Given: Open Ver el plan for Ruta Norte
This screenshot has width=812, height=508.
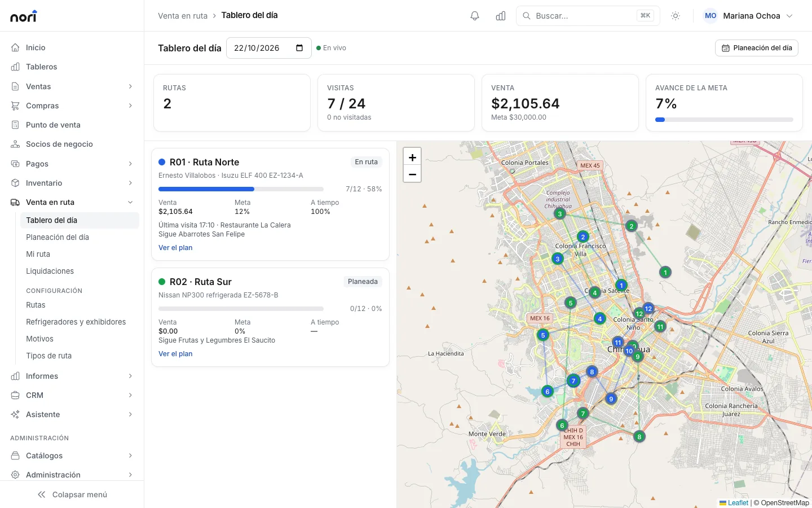Looking at the screenshot, I should [x=175, y=248].
